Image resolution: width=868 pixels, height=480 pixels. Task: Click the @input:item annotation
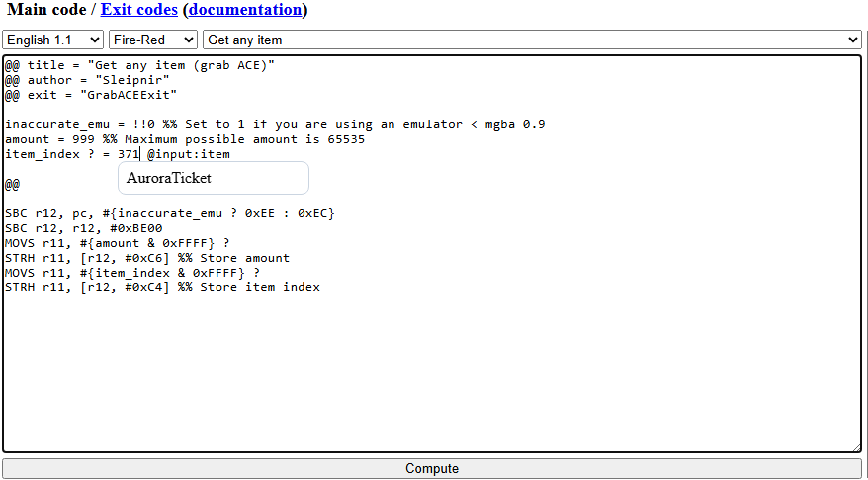coord(188,154)
